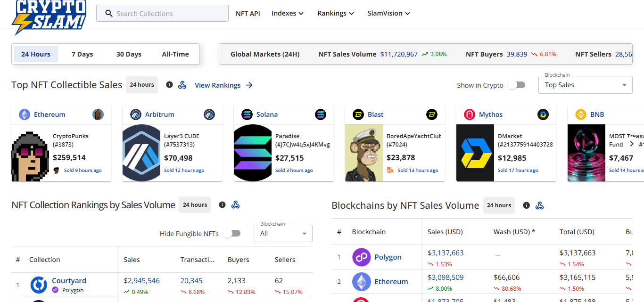644x302 pixels.
Task: Click the BoredApeYachtClub #7024 thumbnail
Action: click(364, 153)
